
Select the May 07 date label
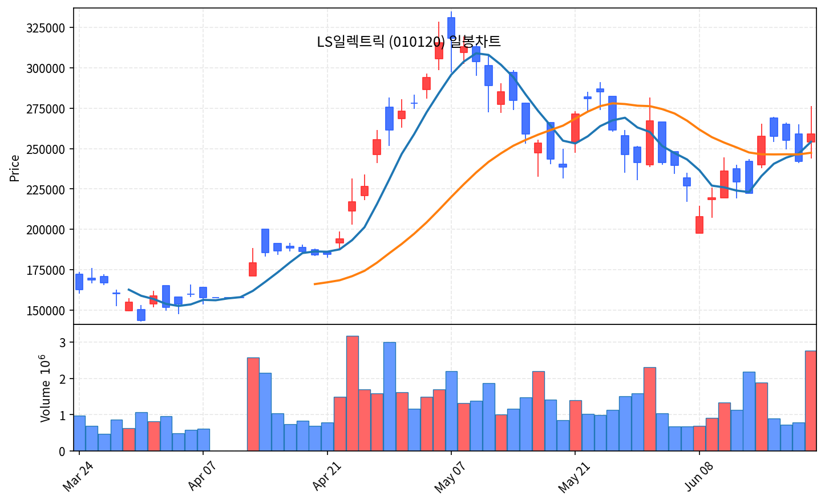[x=450, y=477]
